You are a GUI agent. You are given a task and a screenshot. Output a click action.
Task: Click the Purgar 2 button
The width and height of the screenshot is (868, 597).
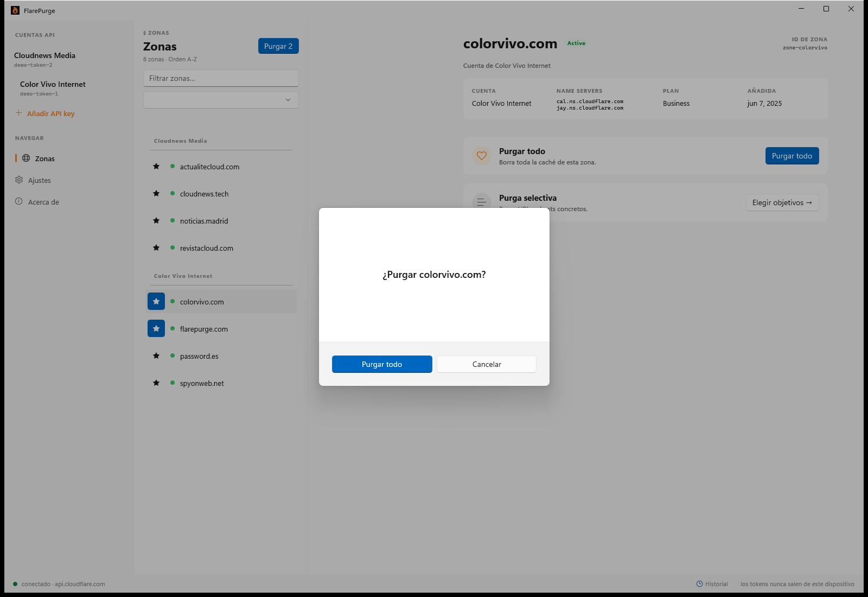[278, 46]
